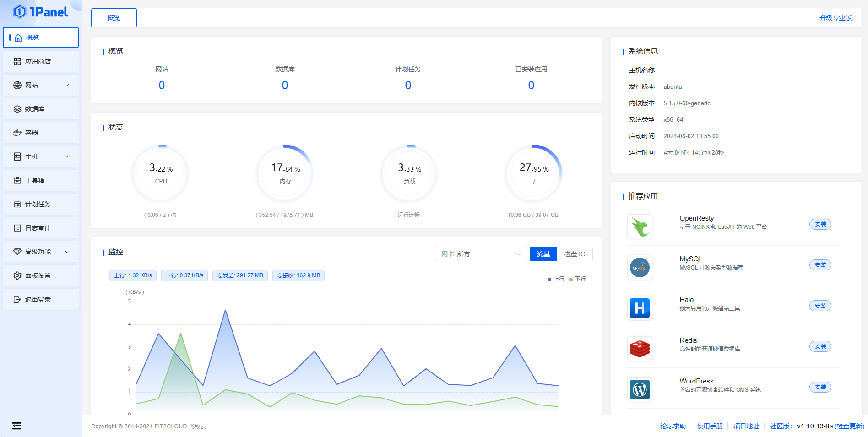Viewport: 868px width, 437px height.
Task: Open the App Store (应用商店) sidebar icon
Action: click(x=17, y=61)
